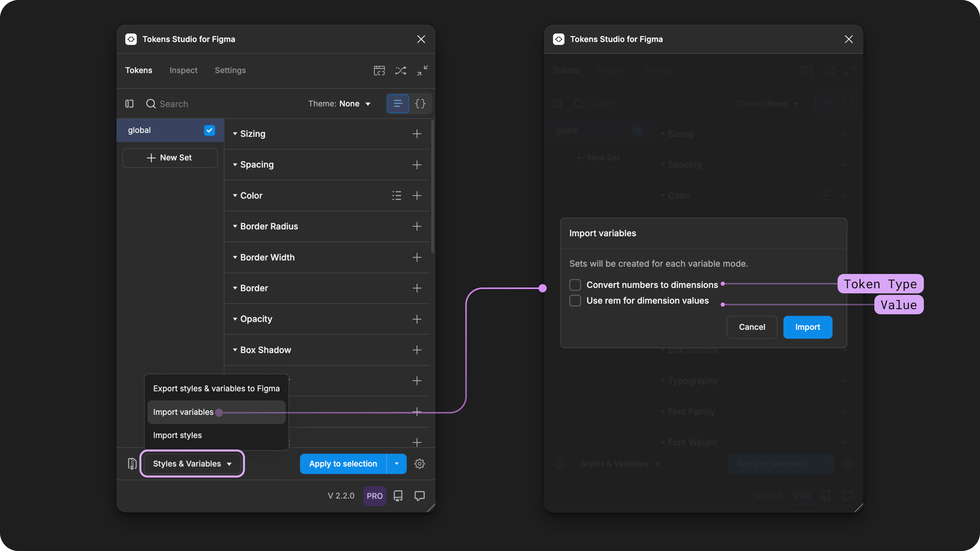Switch to list view with the lines icon
This screenshot has height=551, width=980.
coord(398,104)
